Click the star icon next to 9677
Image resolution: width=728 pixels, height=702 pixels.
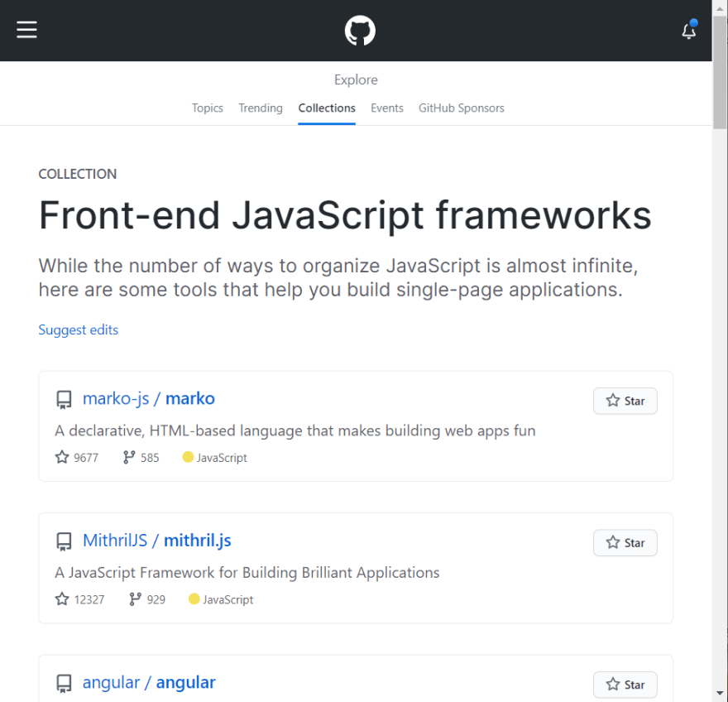click(x=62, y=457)
